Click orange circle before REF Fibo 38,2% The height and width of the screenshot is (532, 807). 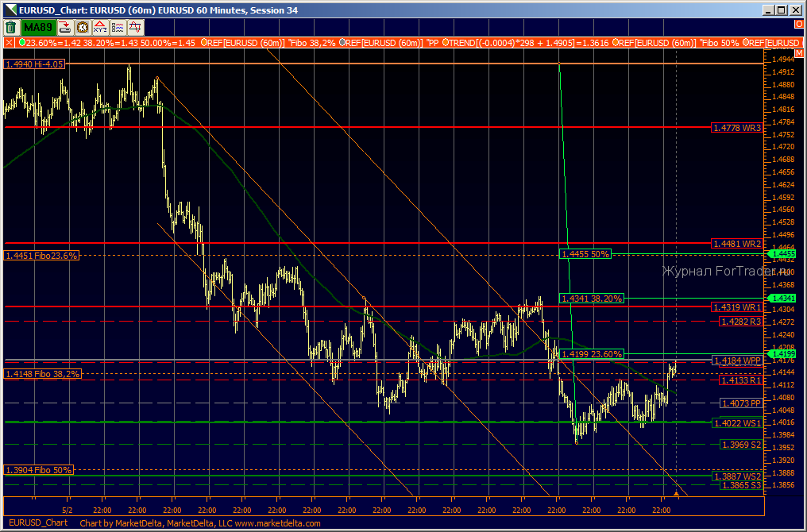click(204, 43)
